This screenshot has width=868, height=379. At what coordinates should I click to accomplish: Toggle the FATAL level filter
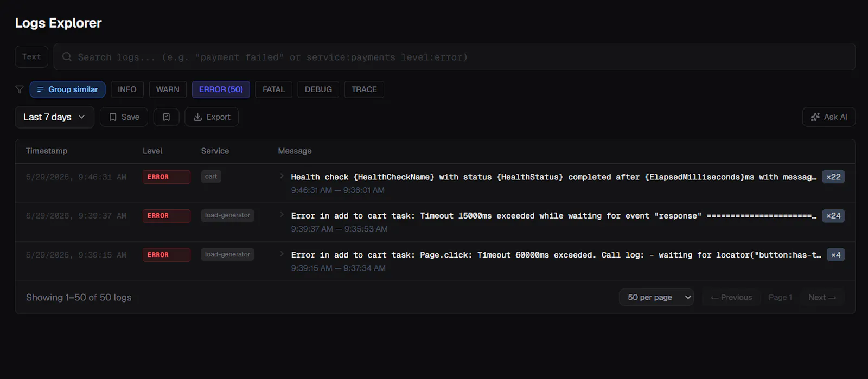274,89
